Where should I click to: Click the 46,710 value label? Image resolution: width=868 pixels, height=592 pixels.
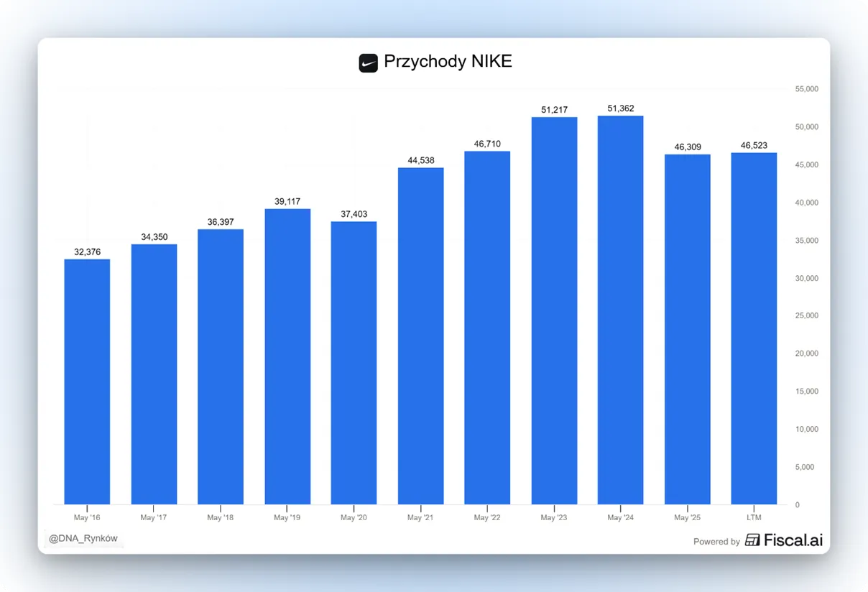pos(487,144)
